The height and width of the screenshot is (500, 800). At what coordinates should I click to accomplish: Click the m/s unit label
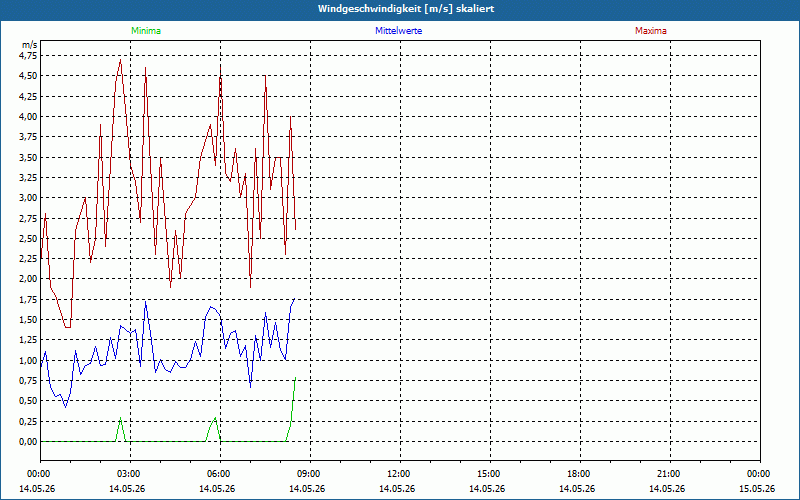pos(29,45)
